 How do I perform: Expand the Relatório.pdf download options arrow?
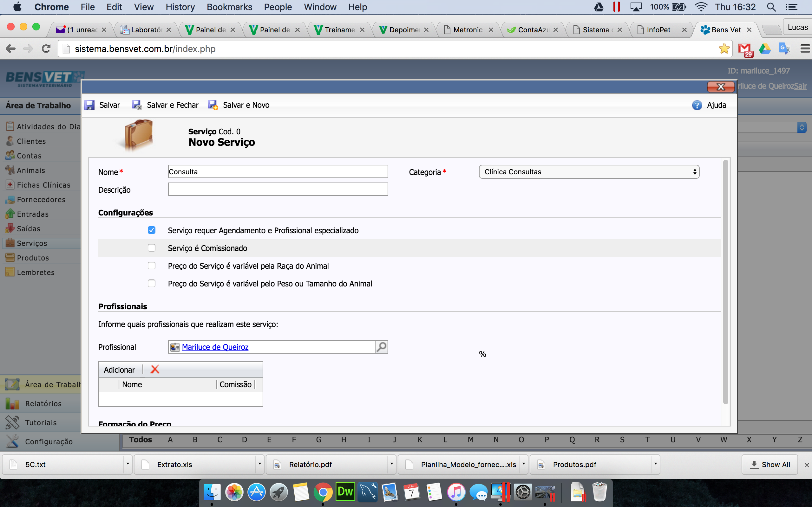[391, 464]
